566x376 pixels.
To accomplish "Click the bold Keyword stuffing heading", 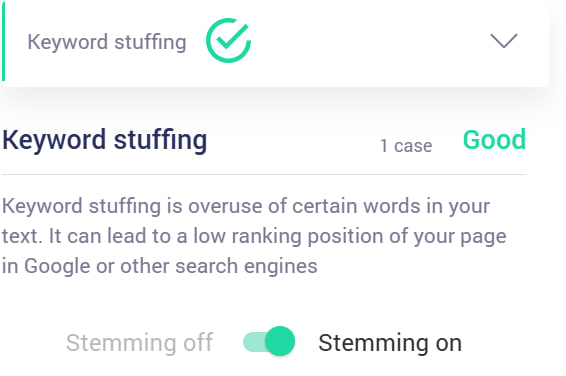I will 105,140.
